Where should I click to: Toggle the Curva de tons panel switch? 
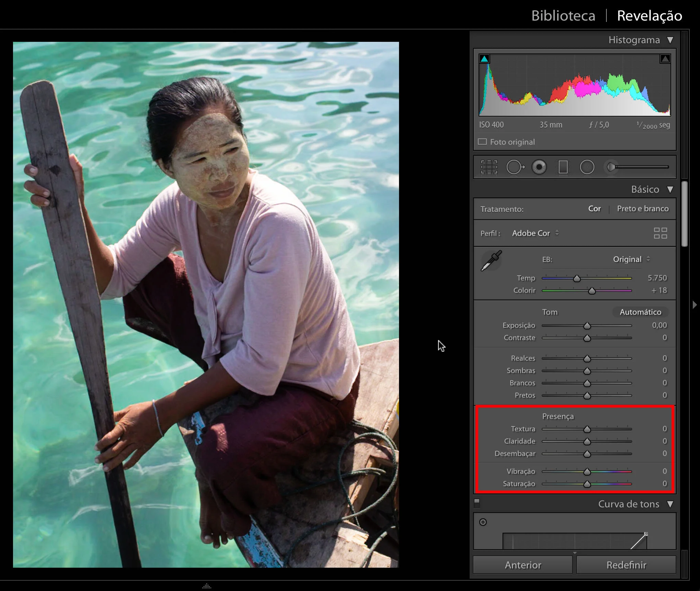tap(477, 503)
